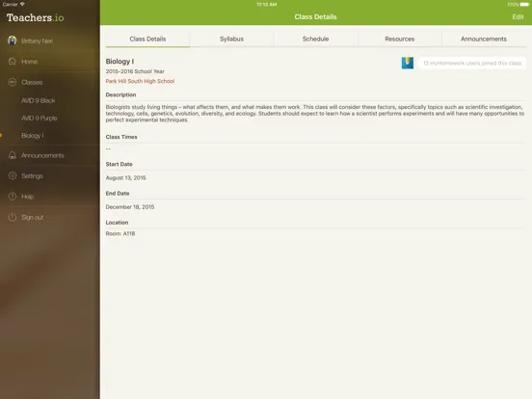Screen dimensions: 532x399
Task: Click the August 13, 2015 start date
Action: [125, 177]
